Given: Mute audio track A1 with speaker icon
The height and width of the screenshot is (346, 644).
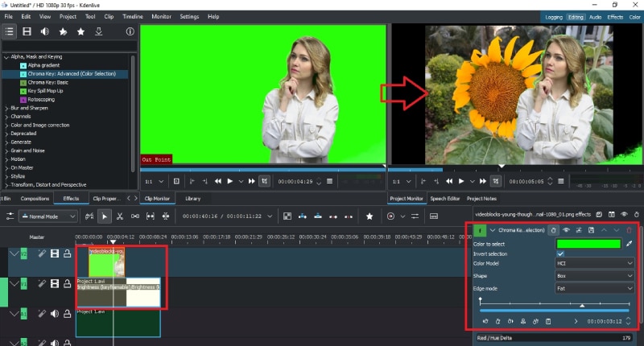Looking at the screenshot, I should tap(54, 312).
